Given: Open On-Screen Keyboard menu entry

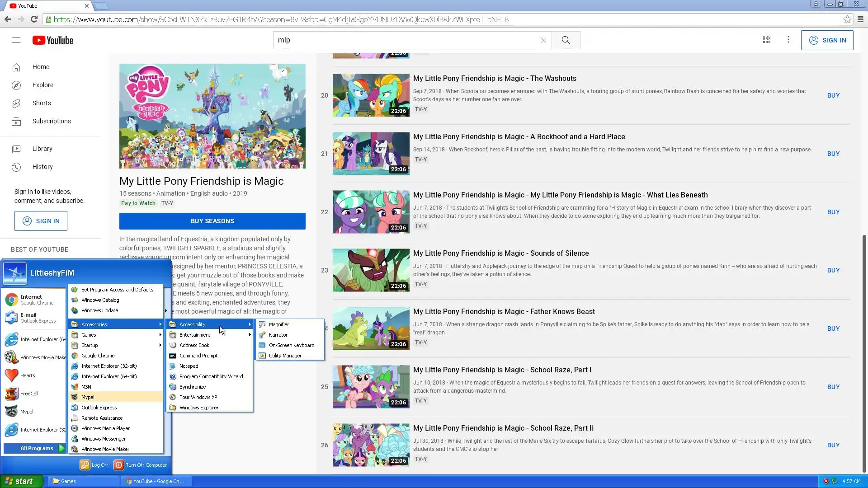Looking at the screenshot, I should coord(291,345).
